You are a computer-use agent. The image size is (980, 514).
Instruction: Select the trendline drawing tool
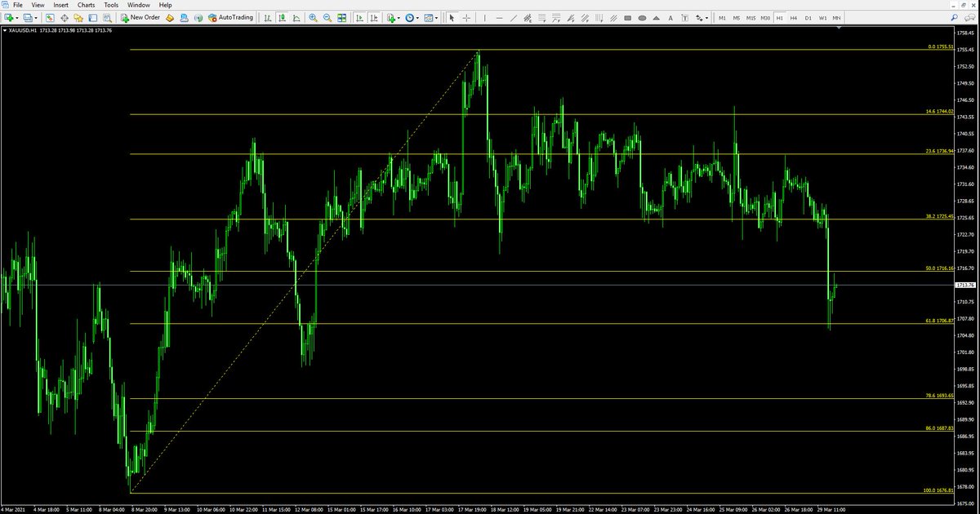click(x=513, y=17)
